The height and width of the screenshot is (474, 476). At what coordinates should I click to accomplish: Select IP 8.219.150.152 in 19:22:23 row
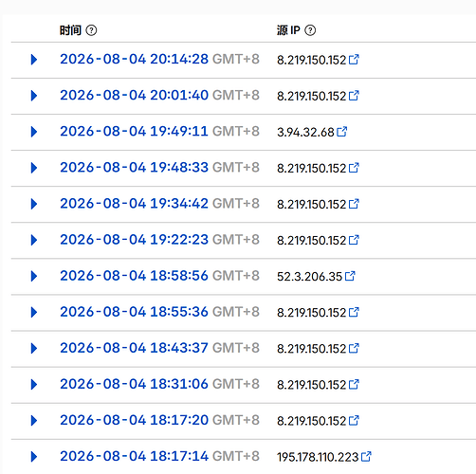312,241
